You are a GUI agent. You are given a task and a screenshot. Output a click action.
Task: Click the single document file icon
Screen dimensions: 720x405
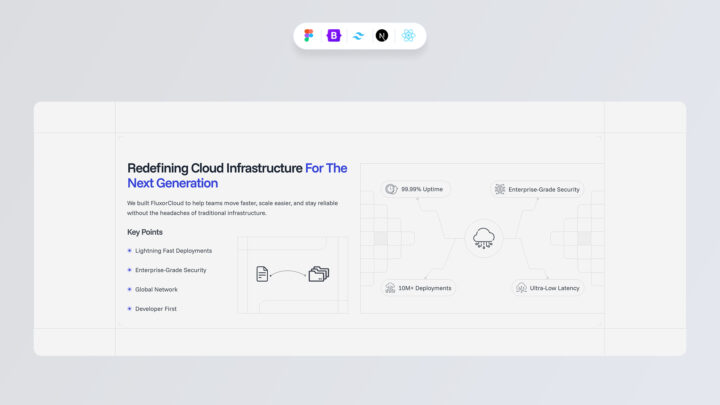click(262, 273)
